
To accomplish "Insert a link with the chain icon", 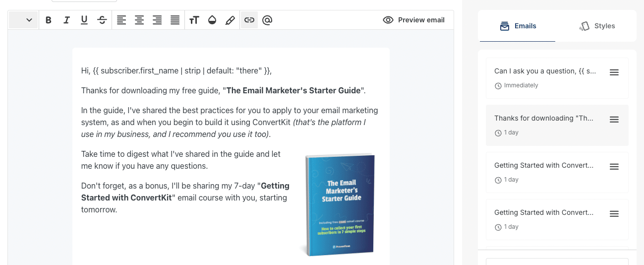I will (x=249, y=20).
